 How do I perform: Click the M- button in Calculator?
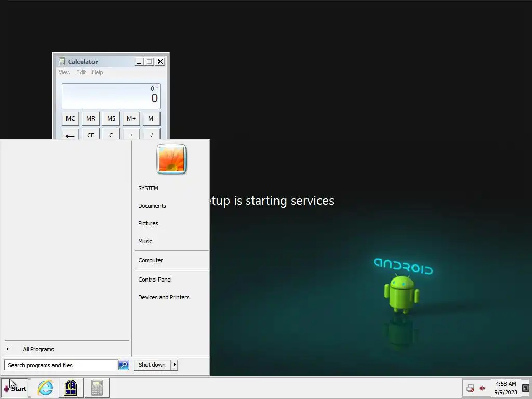(x=152, y=118)
